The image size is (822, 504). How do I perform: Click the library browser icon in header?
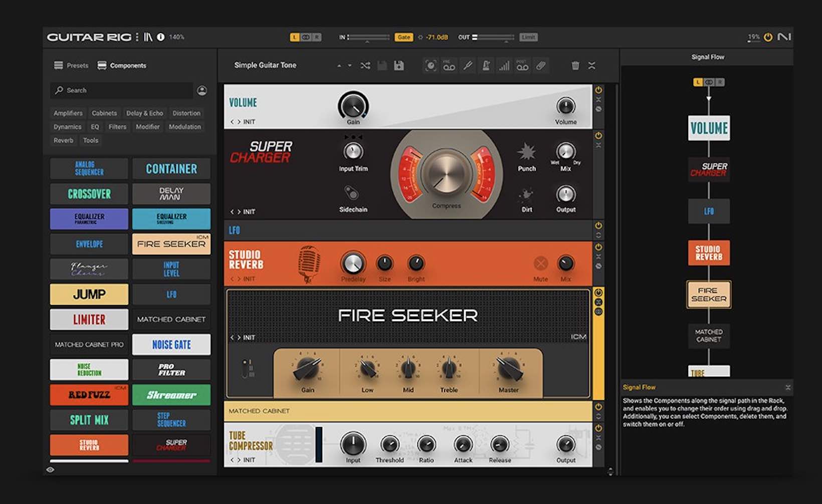pos(148,37)
